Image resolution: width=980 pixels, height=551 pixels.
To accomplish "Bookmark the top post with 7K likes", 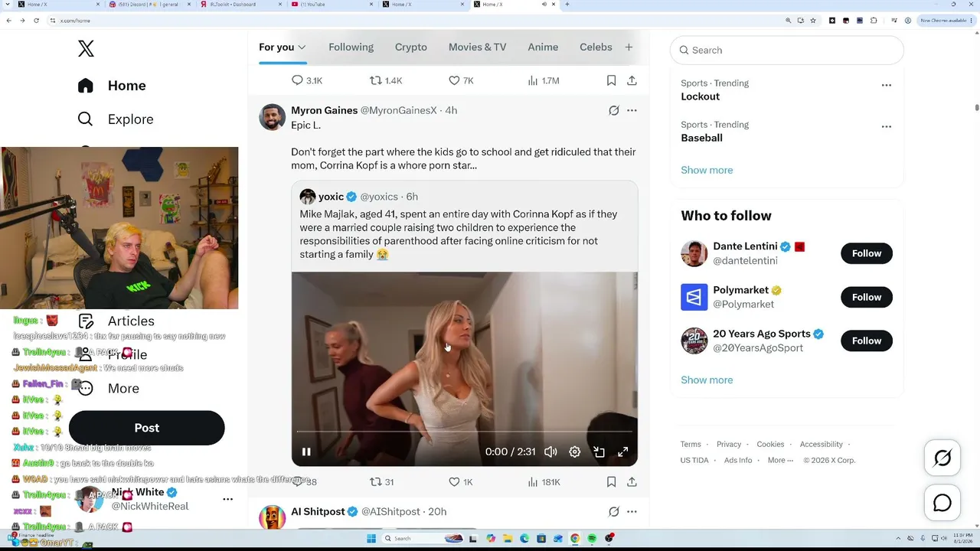I will [611, 80].
